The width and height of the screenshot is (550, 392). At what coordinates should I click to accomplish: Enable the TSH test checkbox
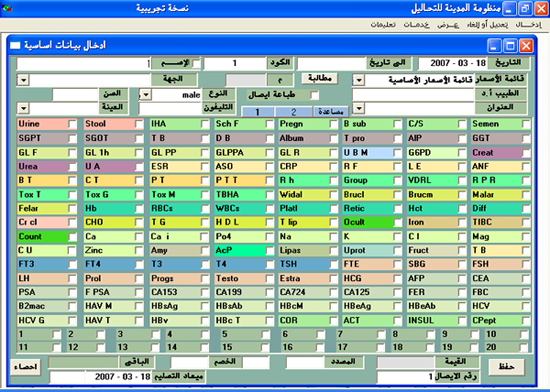(334, 264)
